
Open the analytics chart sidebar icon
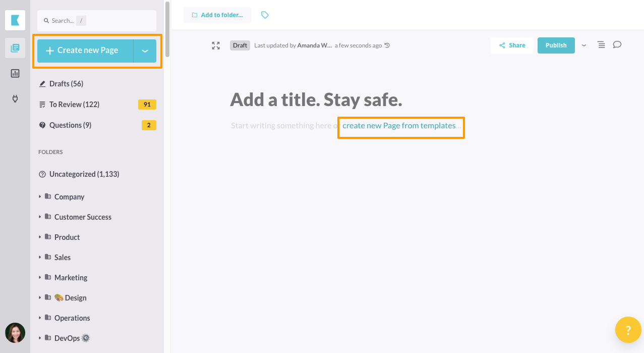tap(15, 73)
